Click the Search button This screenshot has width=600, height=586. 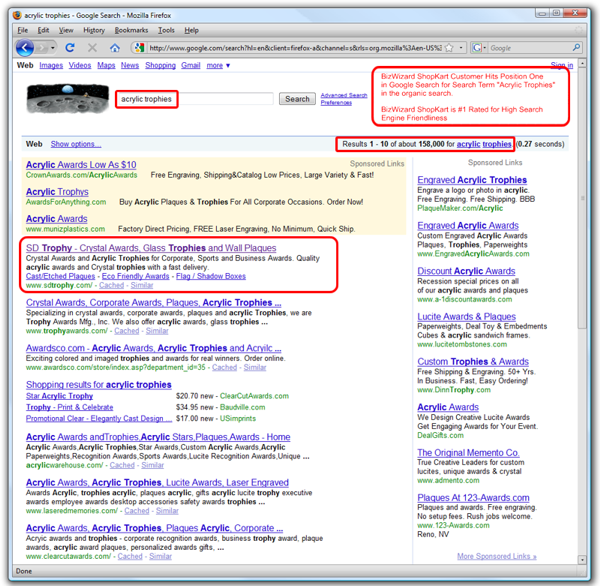point(297,99)
